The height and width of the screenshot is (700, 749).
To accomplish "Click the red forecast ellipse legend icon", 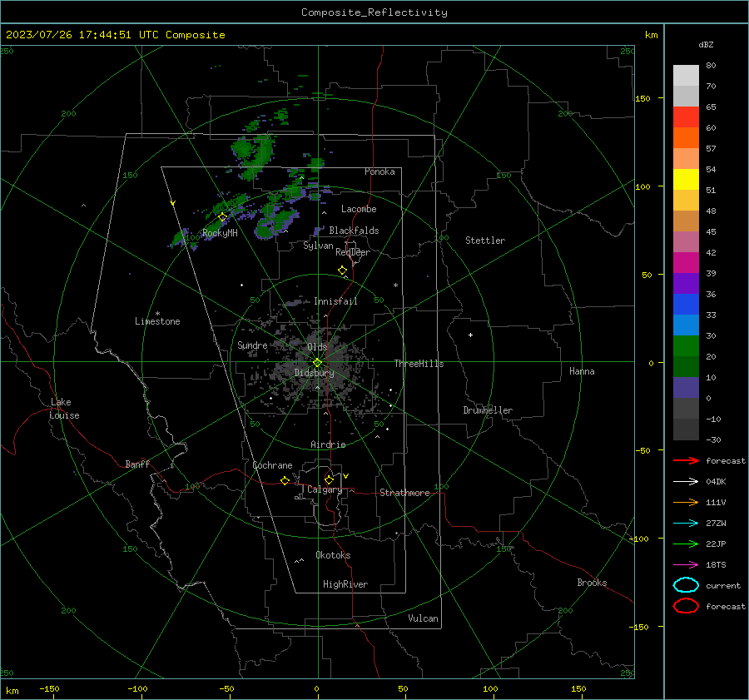I will pyautogui.click(x=686, y=606).
